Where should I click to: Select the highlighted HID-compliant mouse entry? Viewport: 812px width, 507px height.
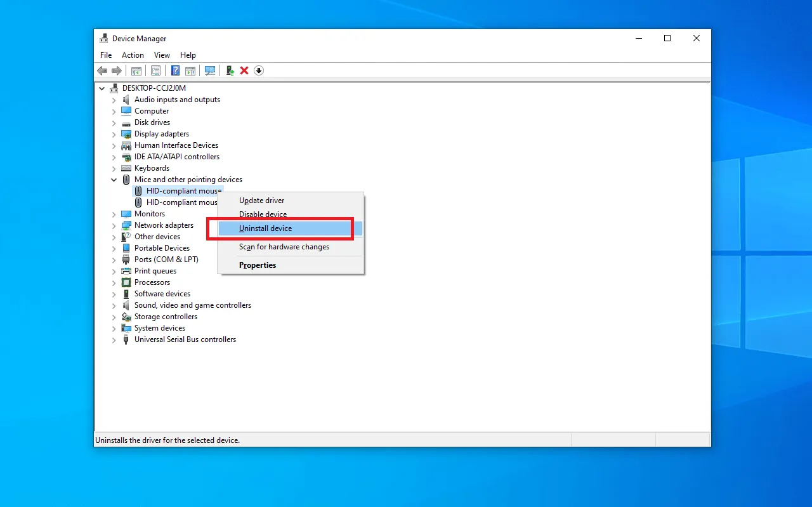tap(178, 191)
